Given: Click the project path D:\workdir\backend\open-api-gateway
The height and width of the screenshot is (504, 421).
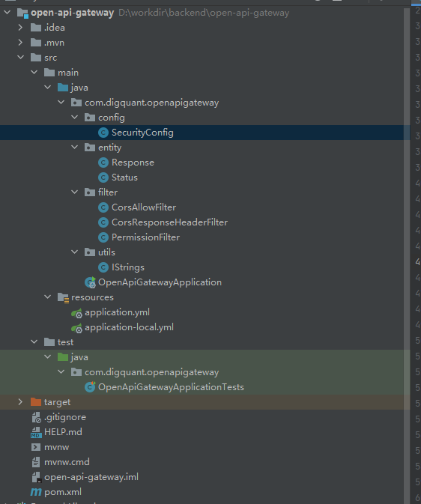Looking at the screenshot, I should coord(204,13).
